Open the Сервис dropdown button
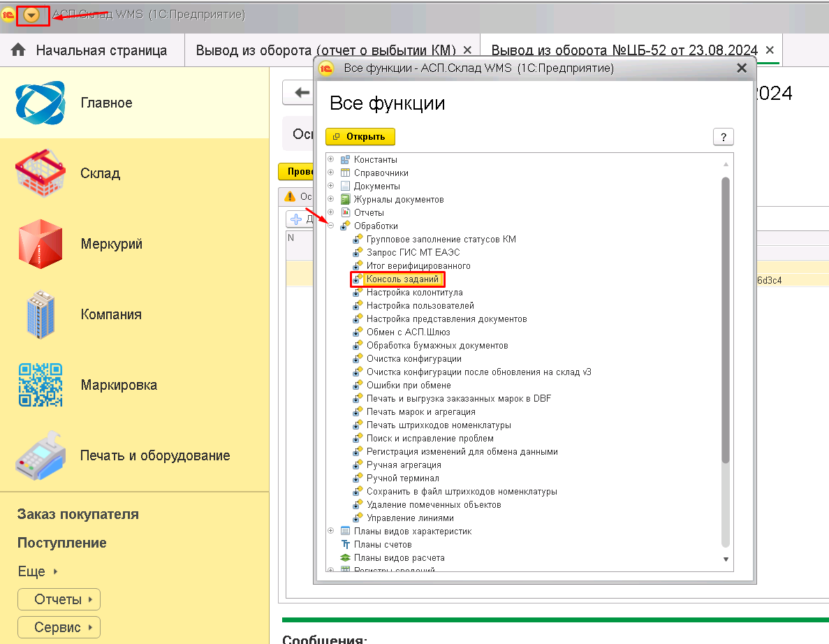 pos(59,627)
